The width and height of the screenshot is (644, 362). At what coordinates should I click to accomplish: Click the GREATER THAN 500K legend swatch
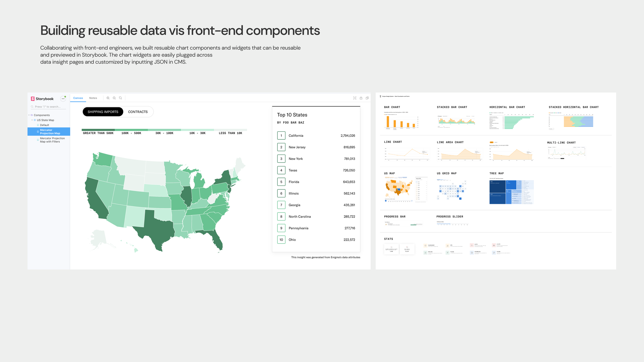[x=98, y=130]
